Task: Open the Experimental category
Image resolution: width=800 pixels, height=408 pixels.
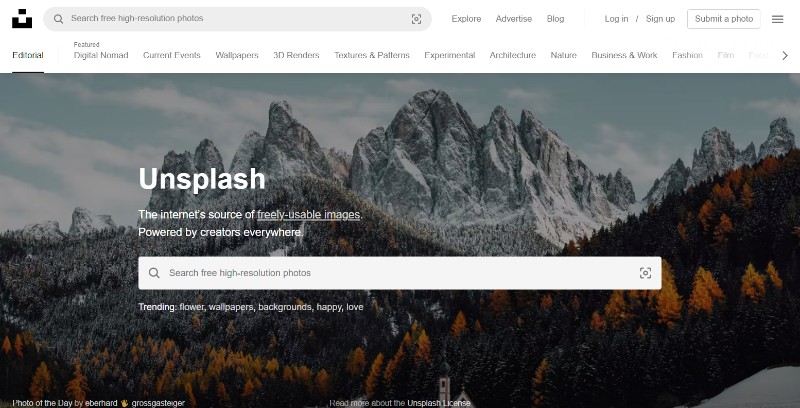Action: 449,55
